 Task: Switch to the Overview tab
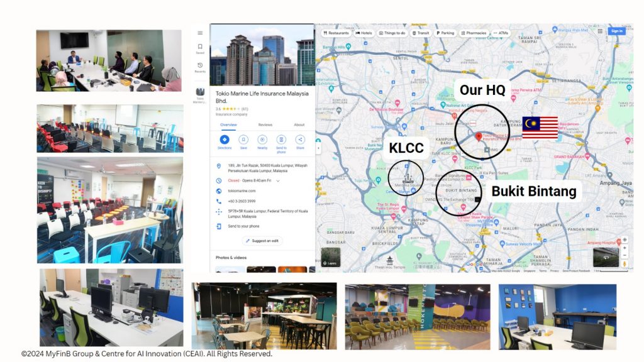(x=228, y=125)
